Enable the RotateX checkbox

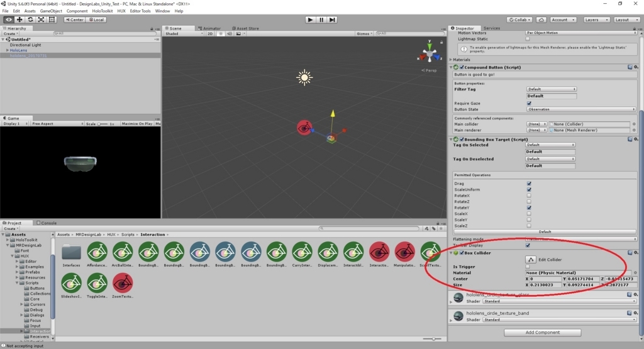click(x=529, y=196)
